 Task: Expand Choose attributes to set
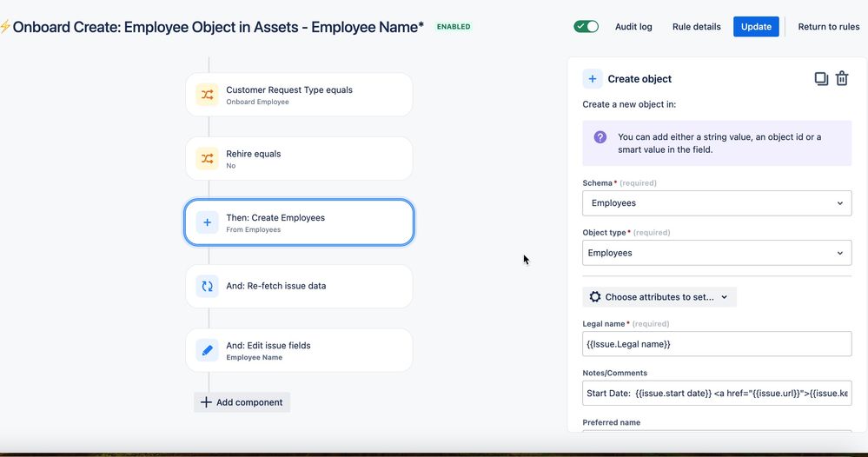tap(659, 297)
